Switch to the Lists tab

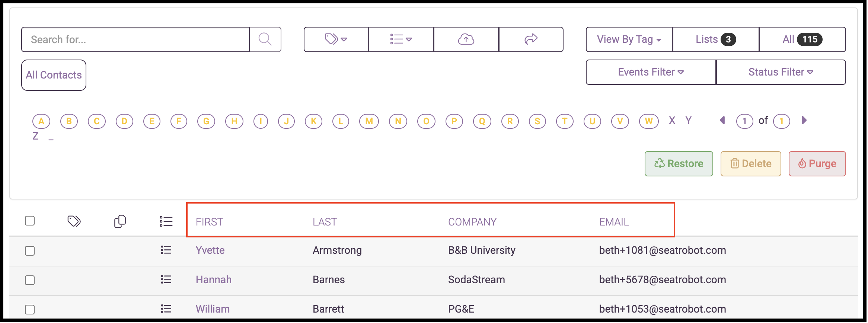pos(715,39)
